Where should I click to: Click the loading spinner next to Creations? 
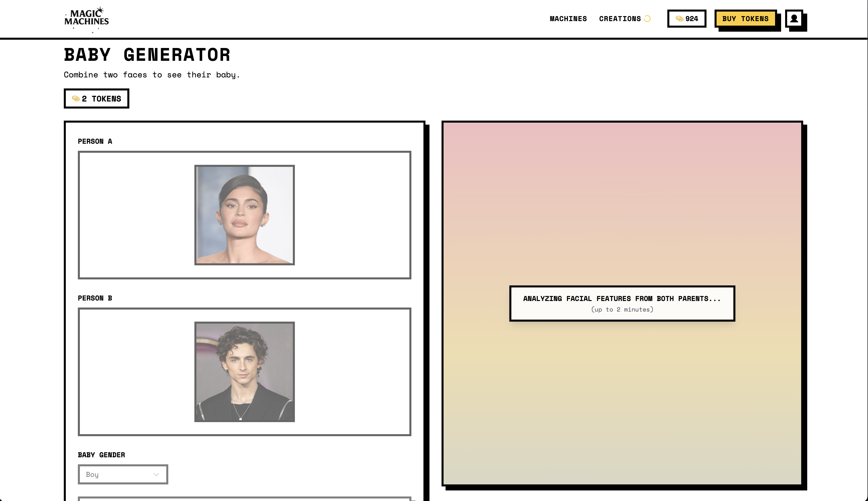(x=647, y=19)
